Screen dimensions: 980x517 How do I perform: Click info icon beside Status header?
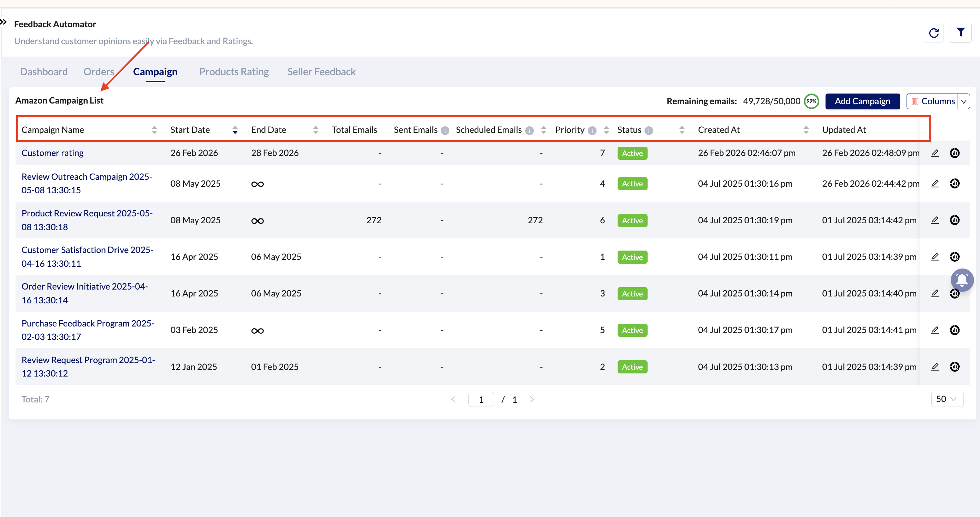[649, 130]
